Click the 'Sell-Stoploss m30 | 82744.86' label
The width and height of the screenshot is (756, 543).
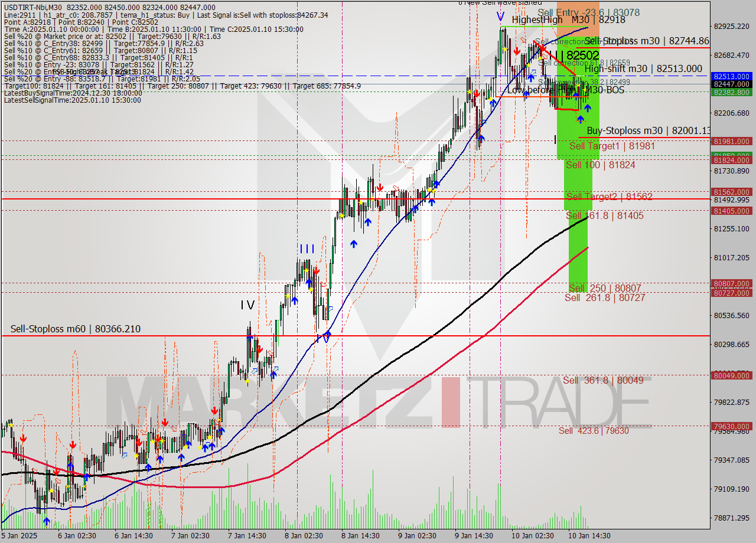[647, 41]
